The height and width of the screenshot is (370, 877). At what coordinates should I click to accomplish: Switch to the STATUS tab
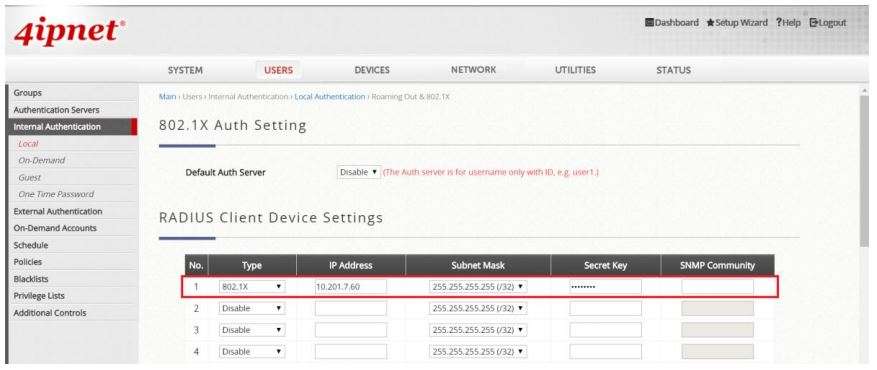(673, 70)
